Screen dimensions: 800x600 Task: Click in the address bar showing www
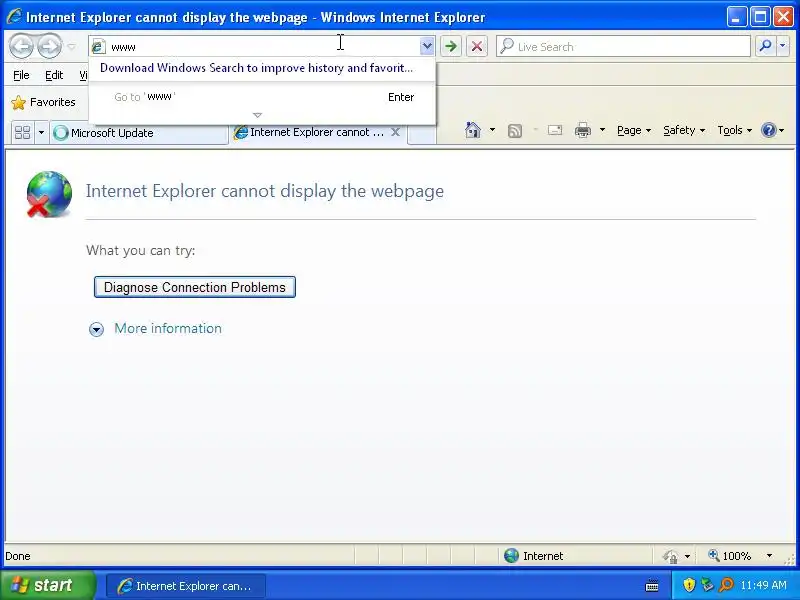tap(263, 47)
